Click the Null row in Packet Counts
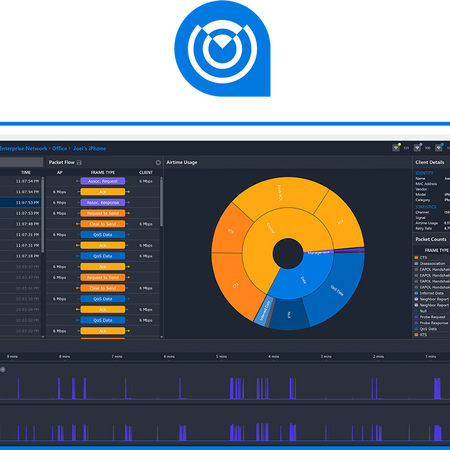The width and height of the screenshot is (450, 450). pos(432,311)
